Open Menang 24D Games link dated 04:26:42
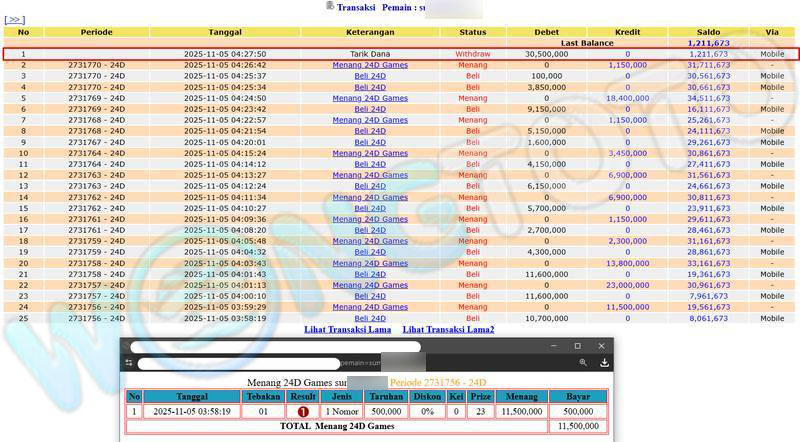 [x=370, y=65]
